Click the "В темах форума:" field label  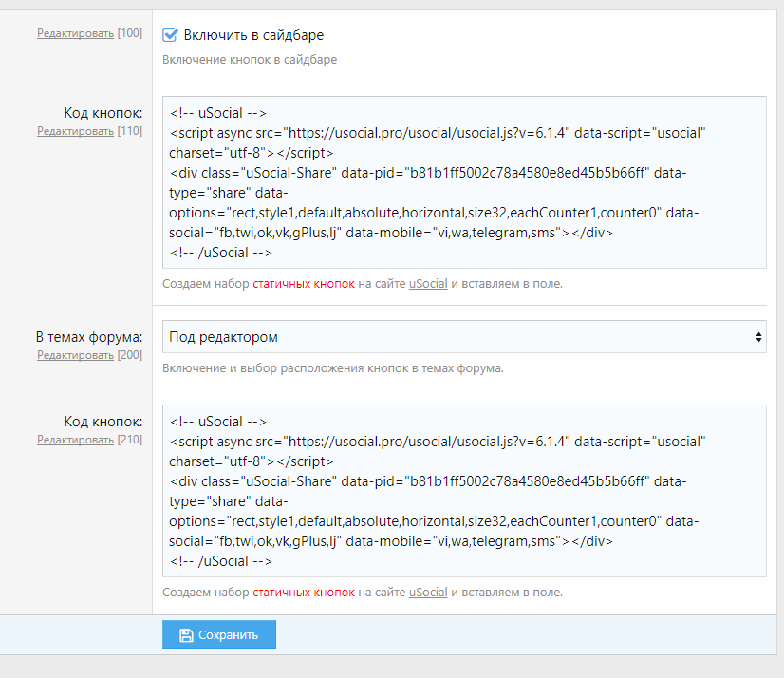click(x=89, y=337)
